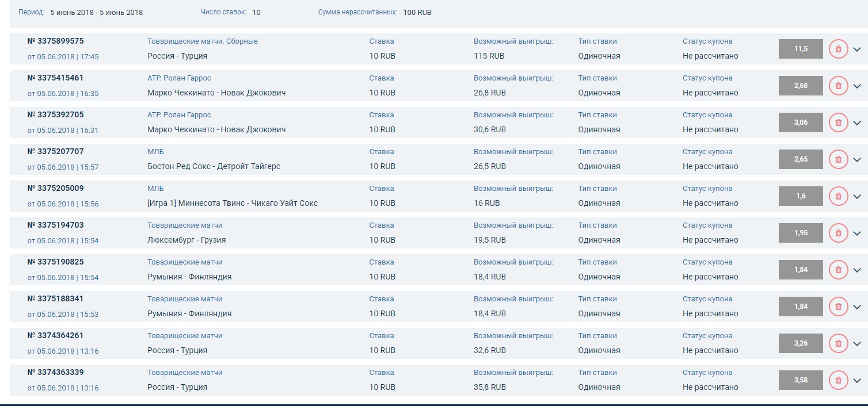868x406 pixels.
Task: Open the Россия - Турция match at 17:45
Action: click(x=177, y=56)
